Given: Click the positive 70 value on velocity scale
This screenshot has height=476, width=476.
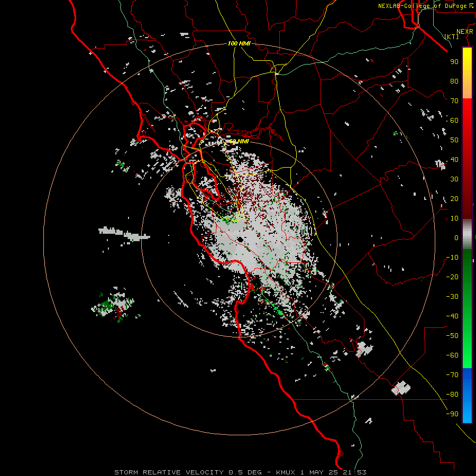Looking at the screenshot, I should 454,101.
